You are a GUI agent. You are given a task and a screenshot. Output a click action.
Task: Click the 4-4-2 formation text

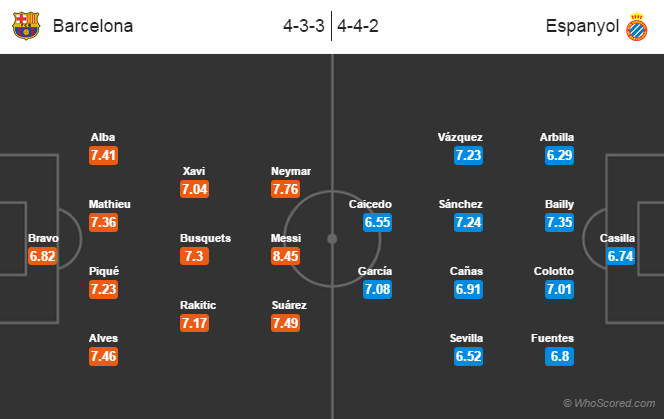pos(358,26)
